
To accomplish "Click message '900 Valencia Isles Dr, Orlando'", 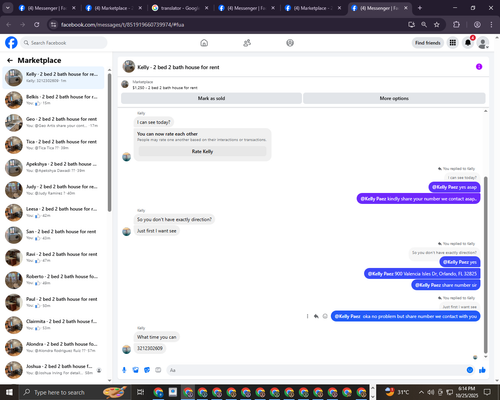I will click(422, 274).
